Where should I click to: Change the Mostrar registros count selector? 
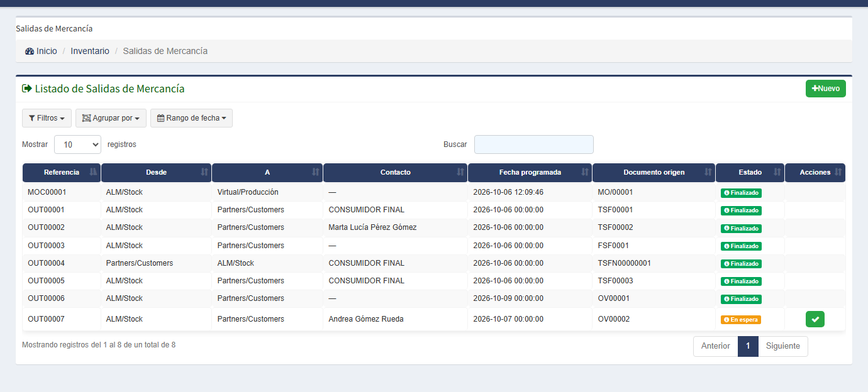click(77, 144)
